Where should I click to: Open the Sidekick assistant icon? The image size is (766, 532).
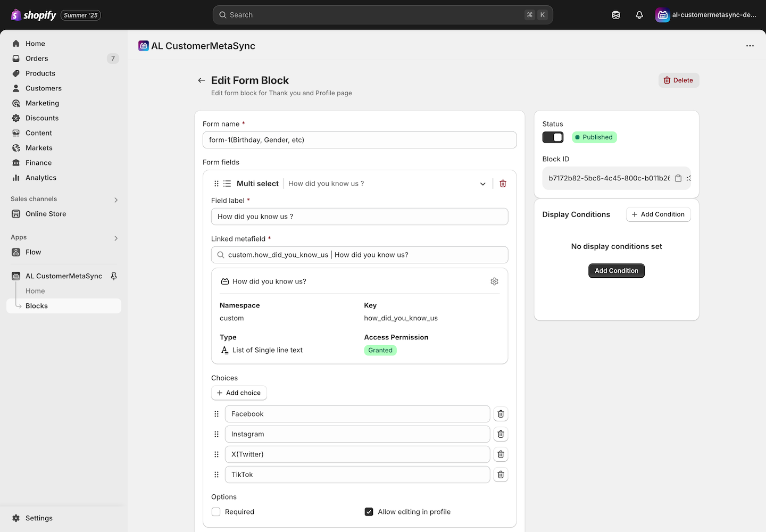click(x=616, y=15)
